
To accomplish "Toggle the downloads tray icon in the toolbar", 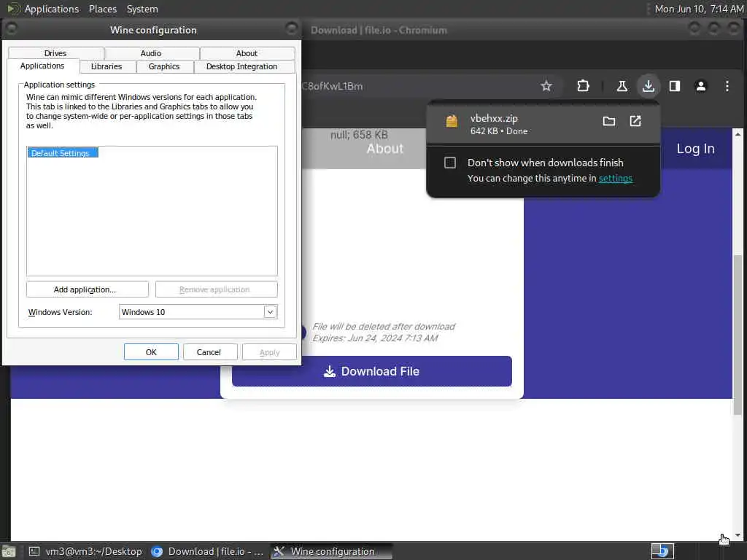I will click(x=648, y=86).
